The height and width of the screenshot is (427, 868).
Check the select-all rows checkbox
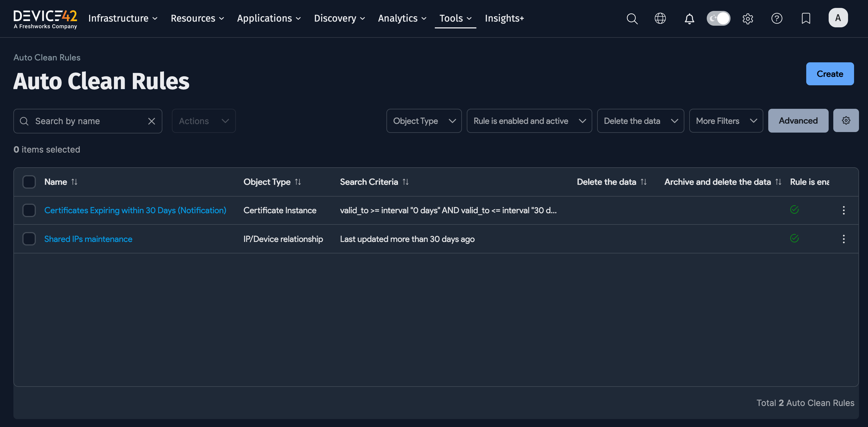pos(29,182)
